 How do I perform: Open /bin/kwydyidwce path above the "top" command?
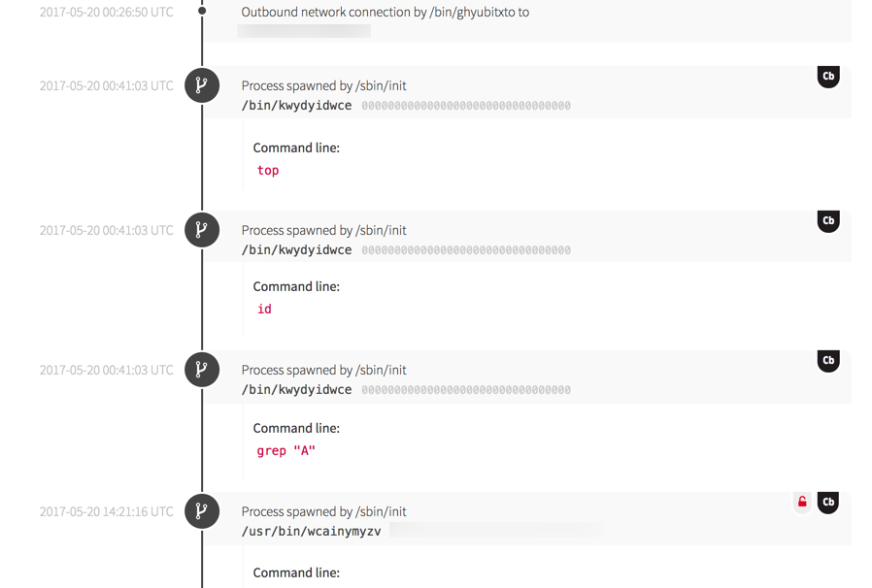coord(296,106)
